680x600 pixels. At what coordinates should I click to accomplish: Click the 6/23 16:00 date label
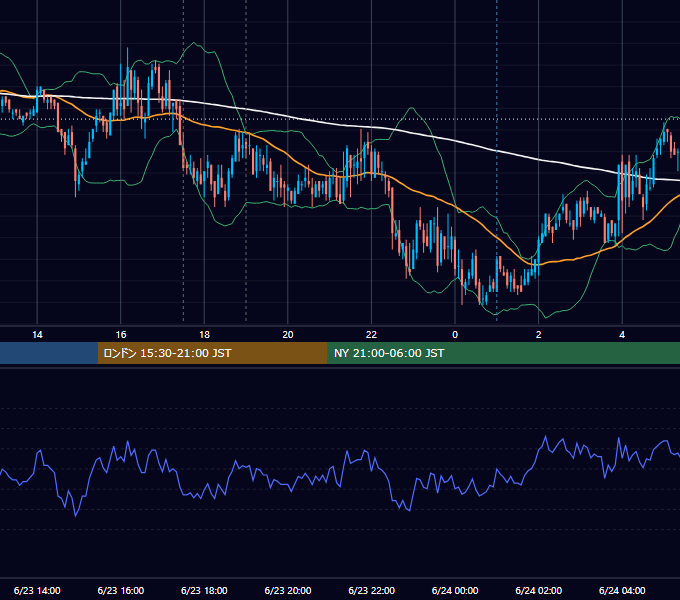click(x=121, y=590)
